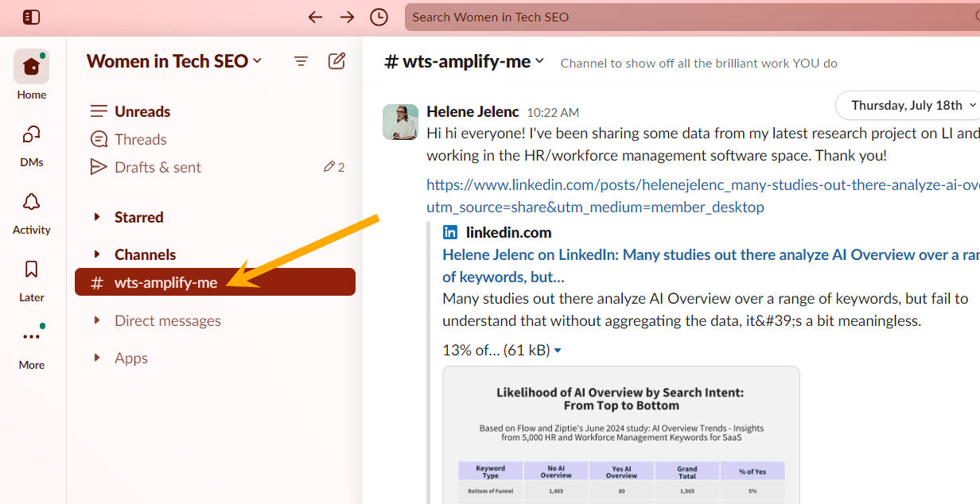Open the Thursday, July 18th date picker
This screenshot has width=980, height=504.
907,104
